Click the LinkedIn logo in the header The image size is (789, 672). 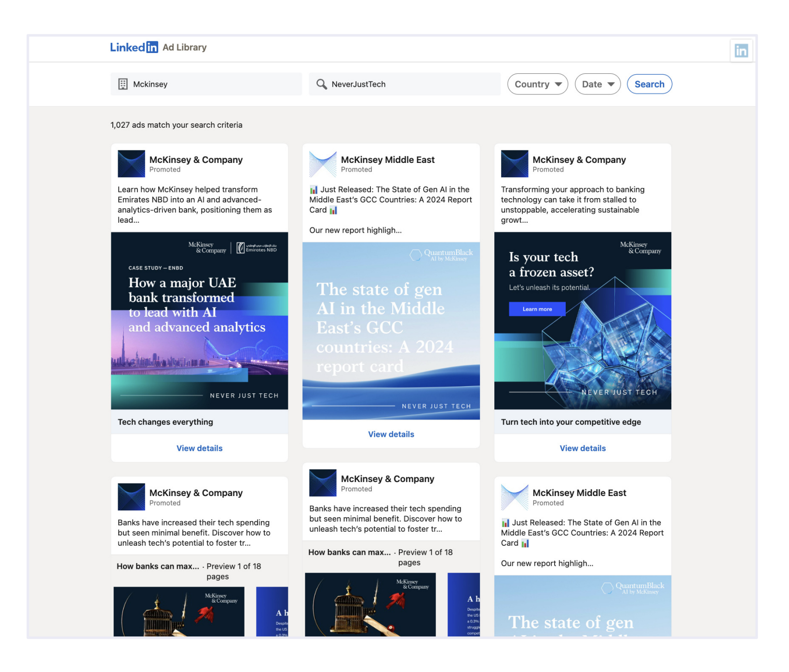pyautogui.click(x=134, y=47)
